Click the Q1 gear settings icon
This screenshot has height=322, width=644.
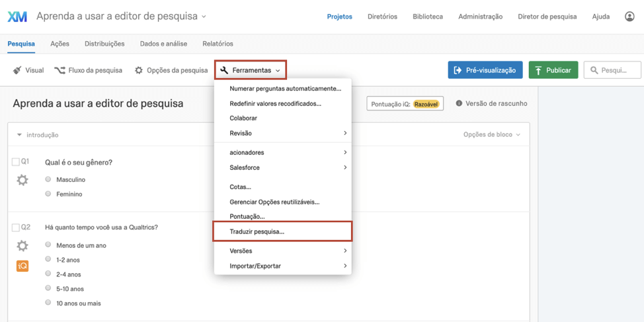tap(22, 180)
